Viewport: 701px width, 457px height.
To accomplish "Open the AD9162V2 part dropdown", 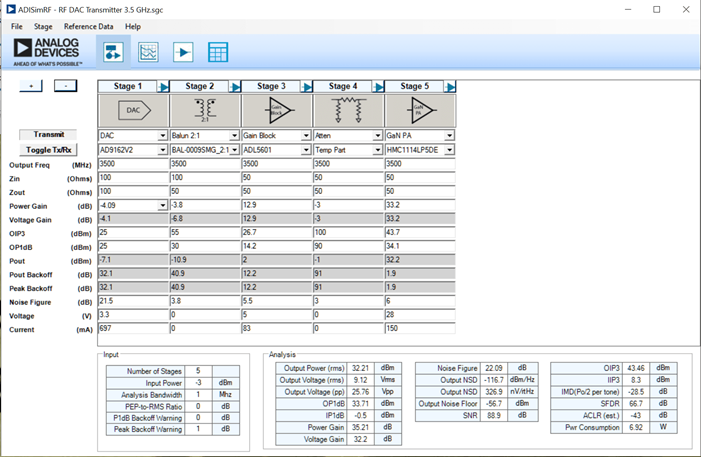I will coord(162,150).
